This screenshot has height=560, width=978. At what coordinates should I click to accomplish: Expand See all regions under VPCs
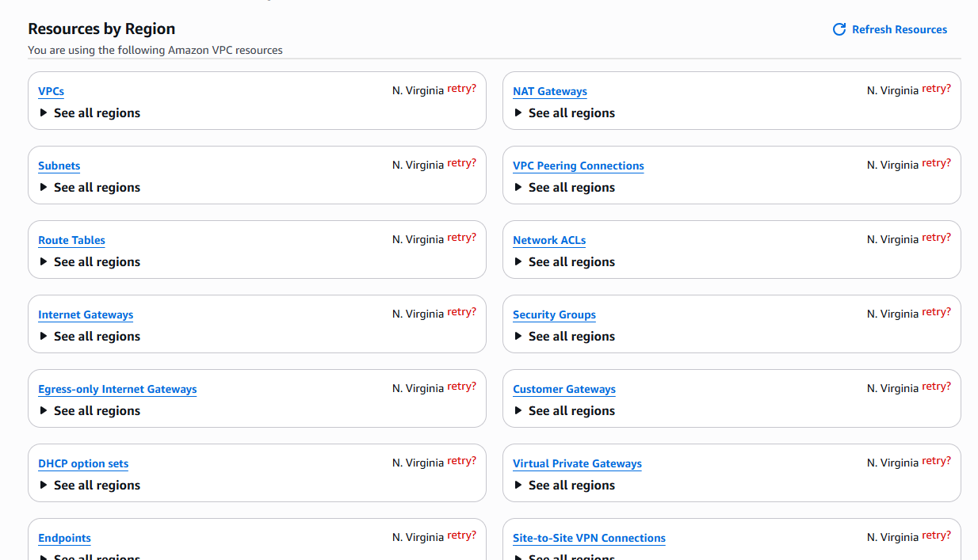[89, 113]
